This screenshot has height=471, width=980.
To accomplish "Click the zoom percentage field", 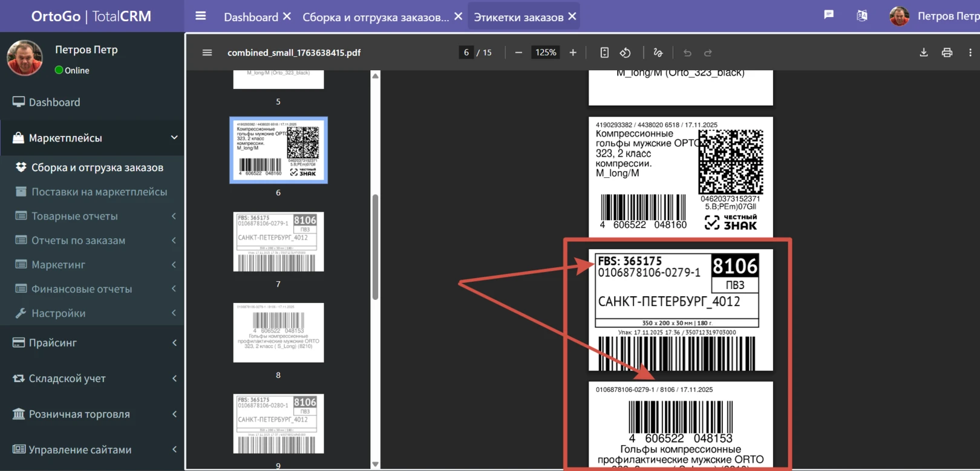I will (545, 53).
